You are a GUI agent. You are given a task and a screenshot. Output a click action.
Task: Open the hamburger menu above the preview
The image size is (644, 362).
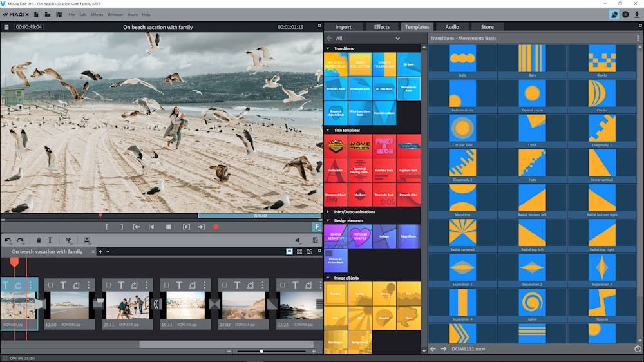coord(6,27)
